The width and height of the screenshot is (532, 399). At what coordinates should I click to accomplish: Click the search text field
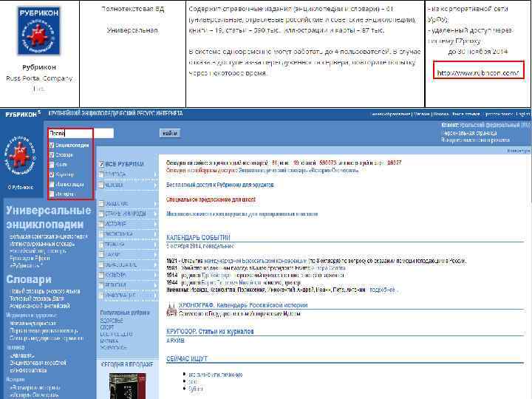tap(81, 133)
